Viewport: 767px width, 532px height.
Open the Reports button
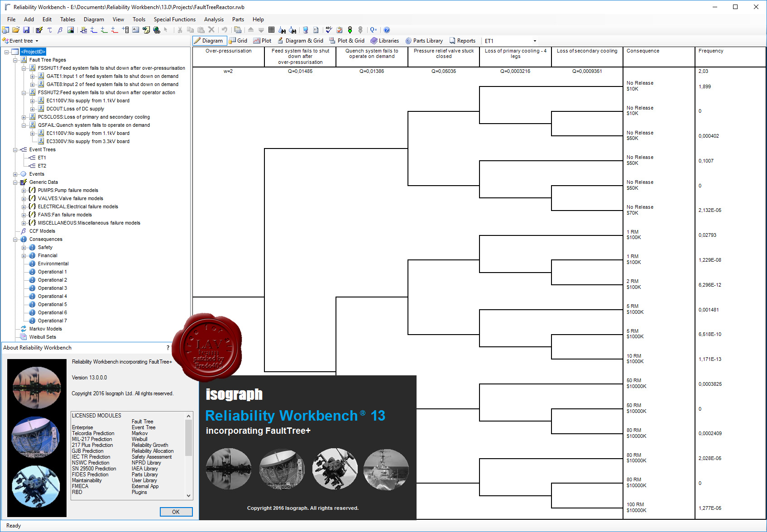(x=462, y=41)
